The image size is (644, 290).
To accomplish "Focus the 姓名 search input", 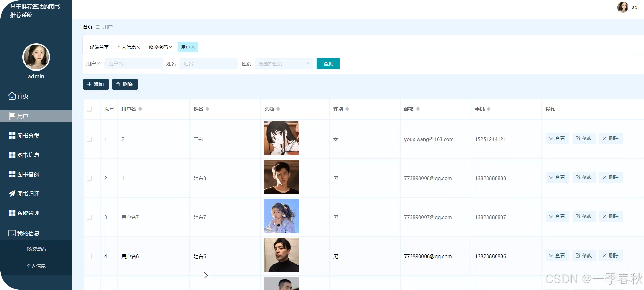I will pyautogui.click(x=208, y=64).
